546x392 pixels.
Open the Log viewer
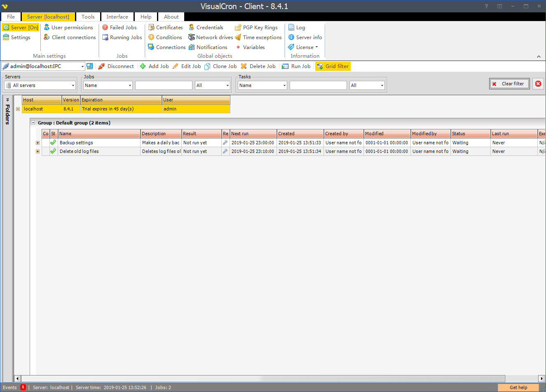pyautogui.click(x=297, y=27)
